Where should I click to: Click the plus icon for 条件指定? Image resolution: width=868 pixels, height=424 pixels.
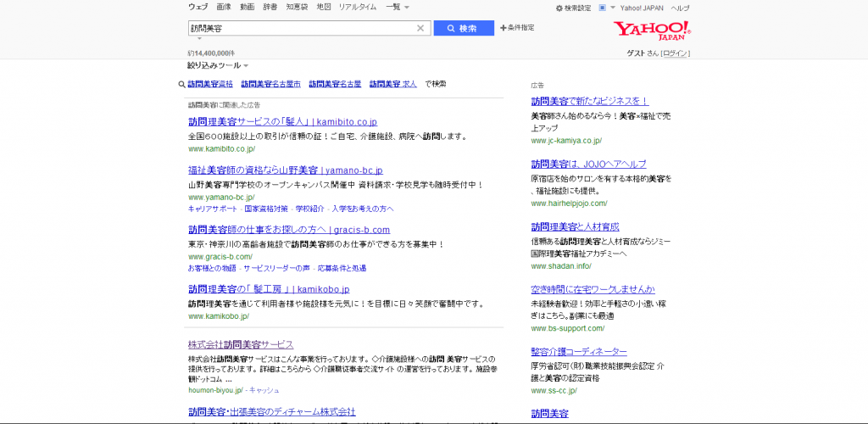504,28
